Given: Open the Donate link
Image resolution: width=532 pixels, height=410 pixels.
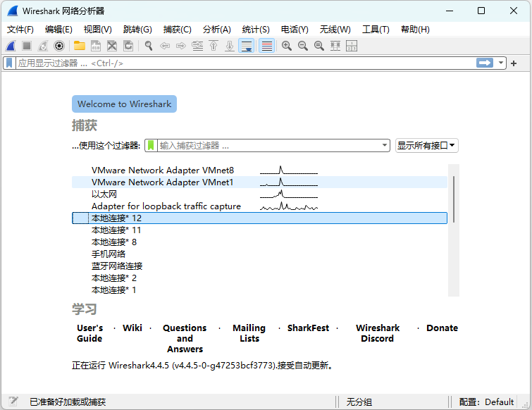Looking at the screenshot, I should [x=442, y=328].
